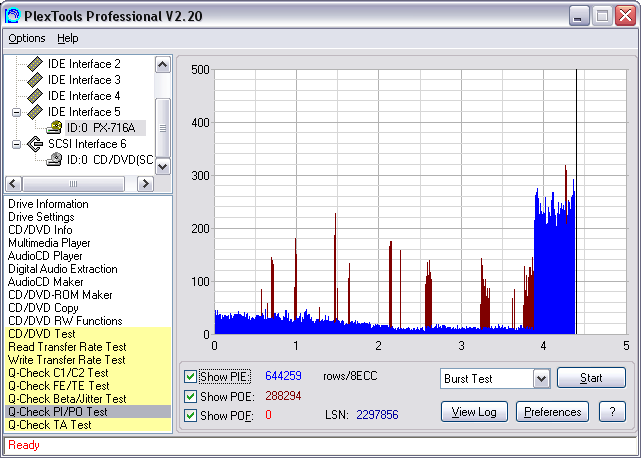This screenshot has height=458, width=641.
Task: Select CD/DVD-ROM Maker
Action: click(x=60, y=295)
